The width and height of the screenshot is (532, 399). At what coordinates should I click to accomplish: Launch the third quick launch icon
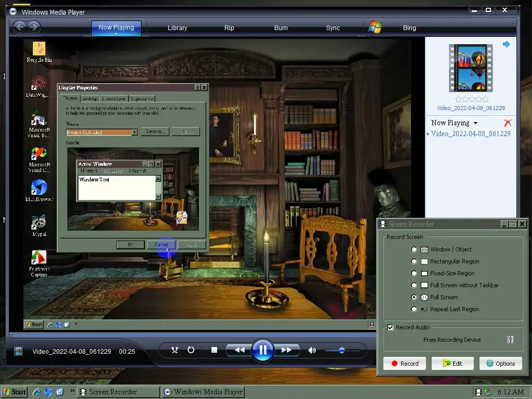[60, 392]
